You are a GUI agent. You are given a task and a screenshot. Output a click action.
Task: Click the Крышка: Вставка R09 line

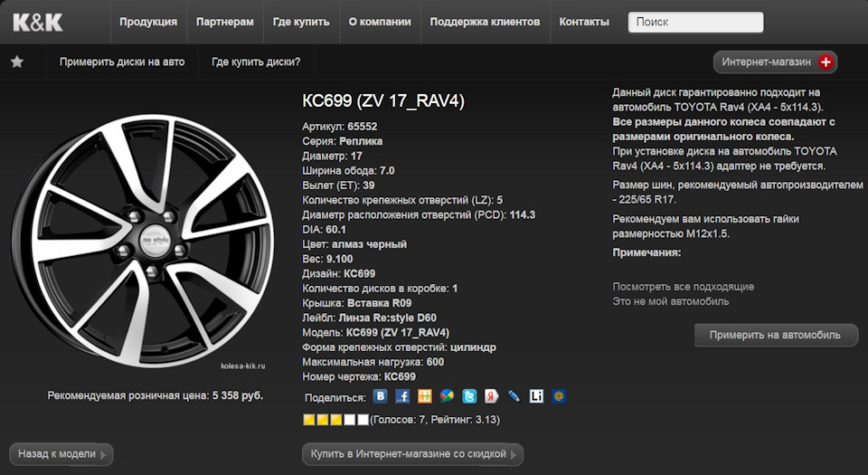tap(356, 303)
